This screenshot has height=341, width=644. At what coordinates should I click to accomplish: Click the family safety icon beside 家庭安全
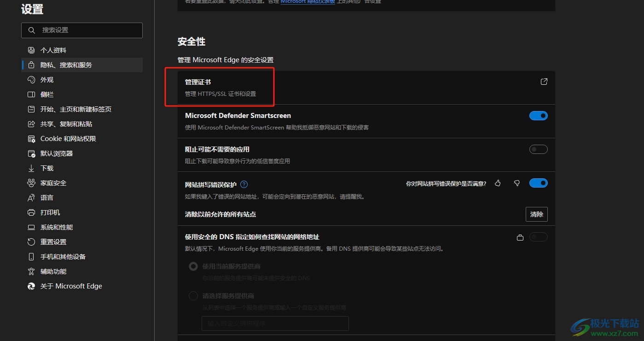click(x=31, y=183)
